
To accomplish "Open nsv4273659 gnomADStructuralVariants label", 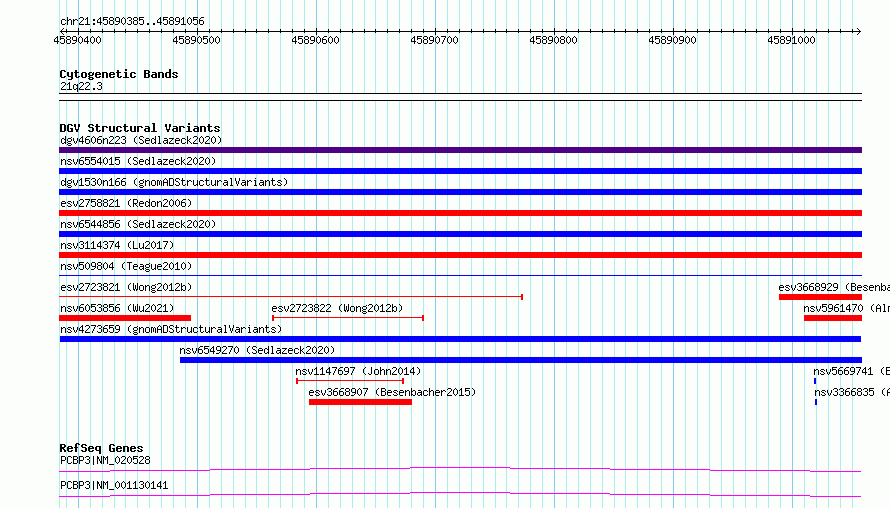I will (171, 329).
